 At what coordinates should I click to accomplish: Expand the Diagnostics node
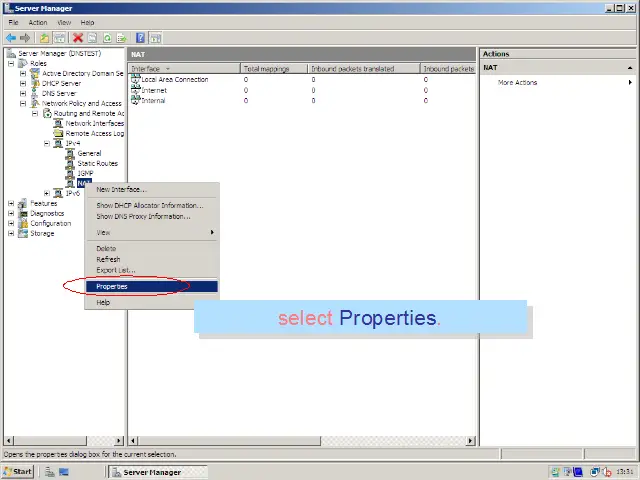tap(11, 213)
